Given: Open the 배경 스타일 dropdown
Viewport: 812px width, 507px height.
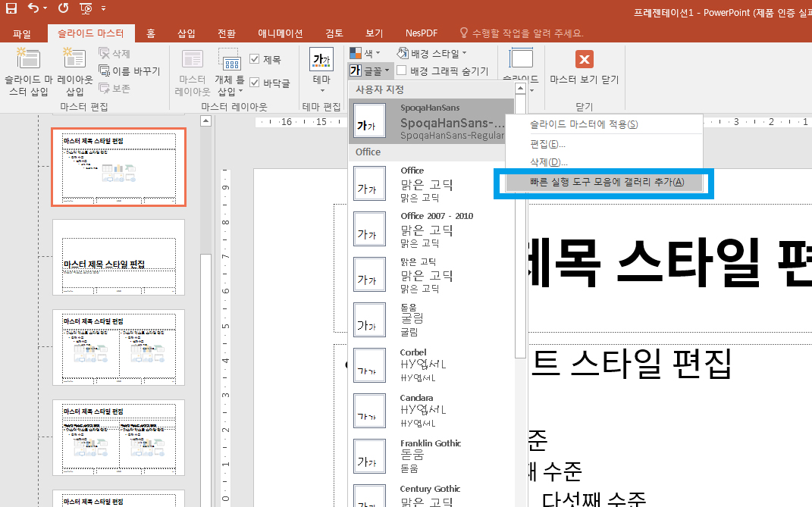Looking at the screenshot, I should click(432, 53).
